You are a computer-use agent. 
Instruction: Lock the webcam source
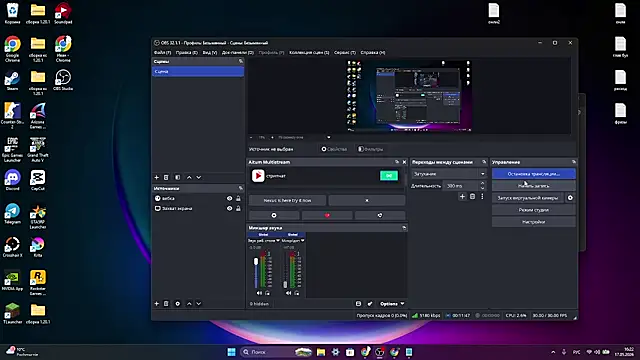click(238, 198)
